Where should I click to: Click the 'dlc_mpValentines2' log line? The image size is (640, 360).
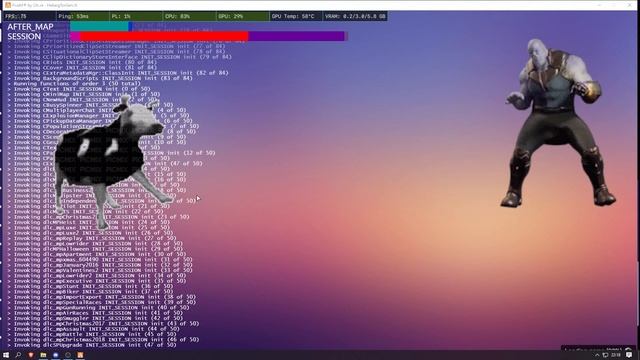click(x=100, y=270)
